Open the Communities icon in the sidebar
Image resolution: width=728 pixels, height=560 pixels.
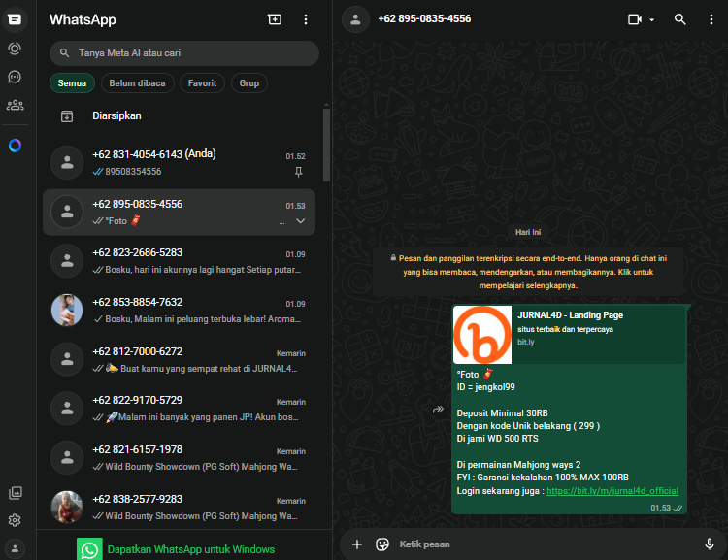15,105
